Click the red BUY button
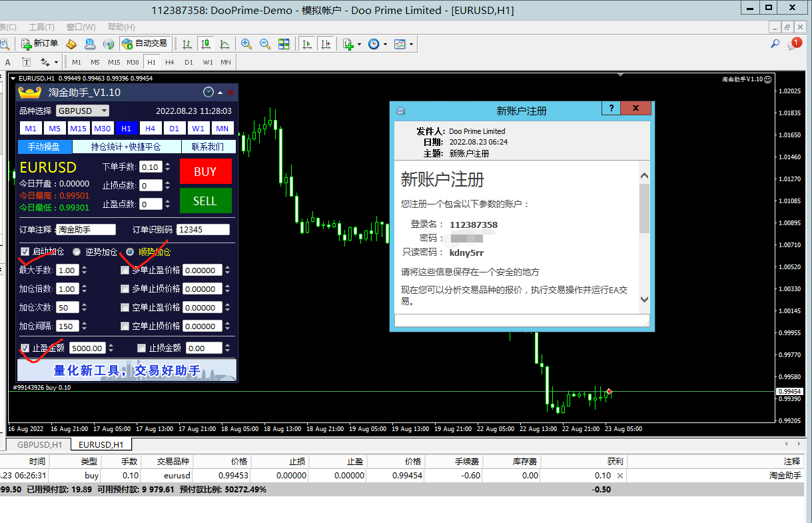 click(205, 171)
